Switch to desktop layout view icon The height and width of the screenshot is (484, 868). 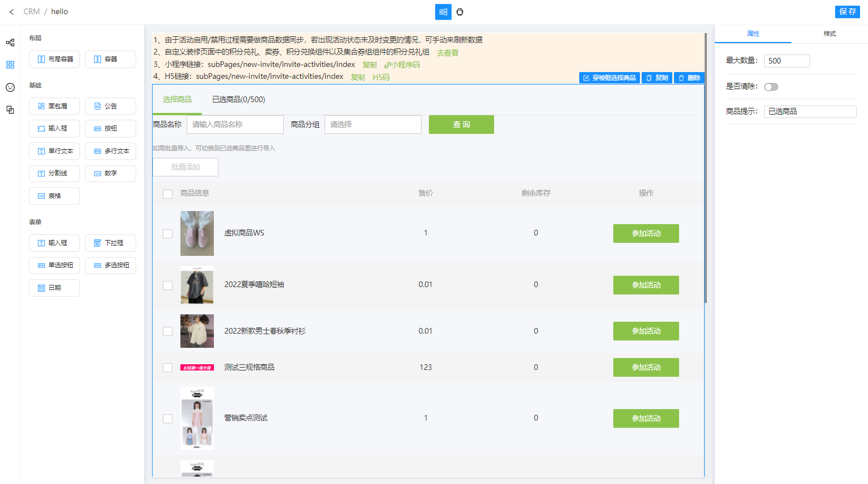coord(443,12)
